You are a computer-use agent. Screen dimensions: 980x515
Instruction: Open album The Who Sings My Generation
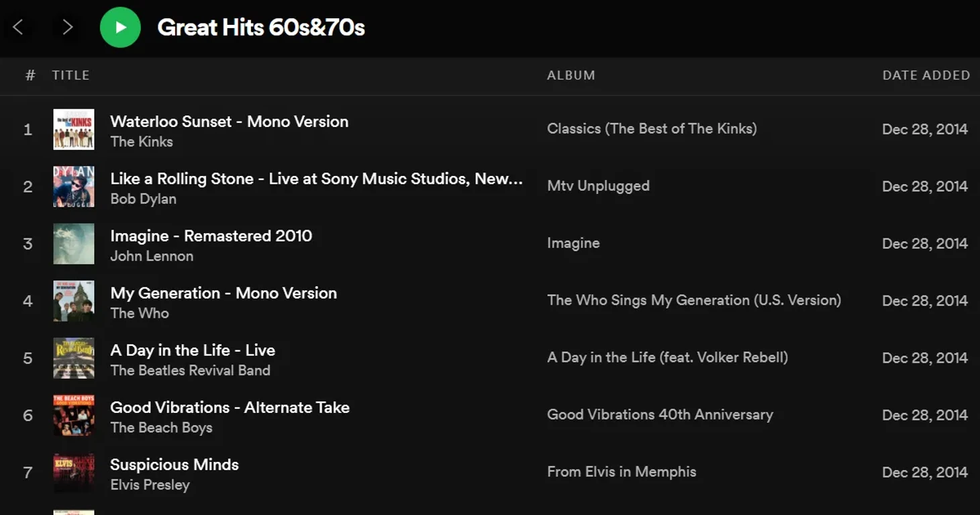click(x=694, y=300)
